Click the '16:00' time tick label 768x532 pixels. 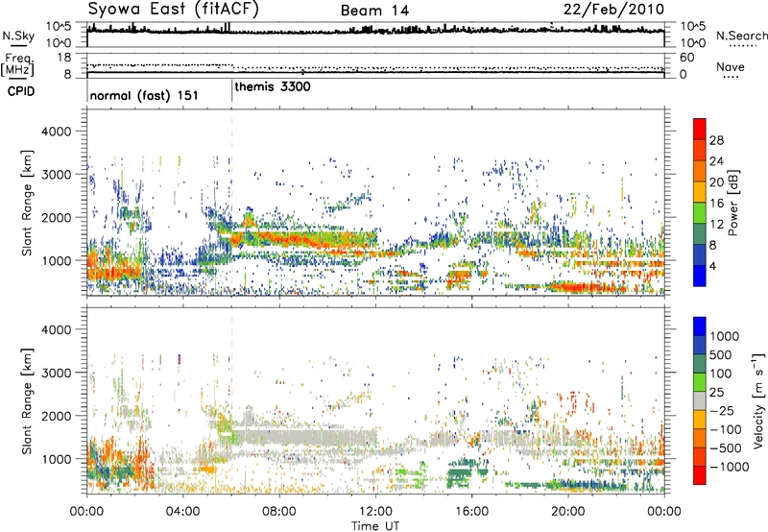[x=471, y=512]
